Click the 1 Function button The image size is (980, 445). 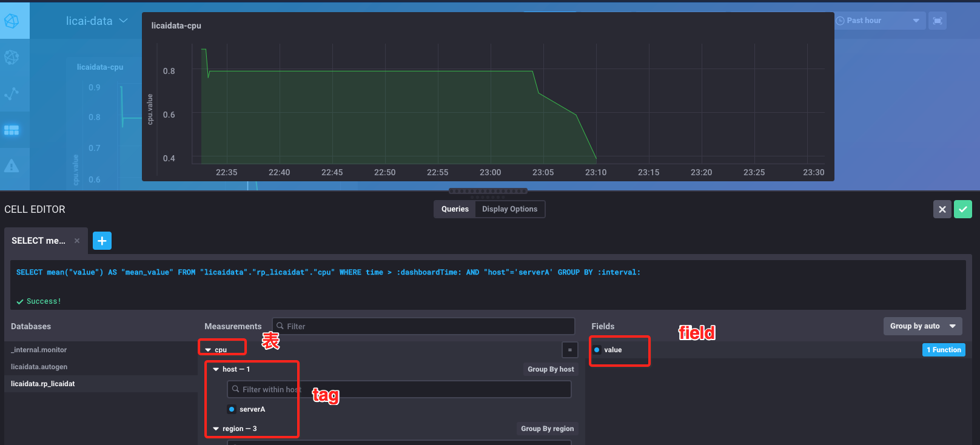click(x=944, y=350)
